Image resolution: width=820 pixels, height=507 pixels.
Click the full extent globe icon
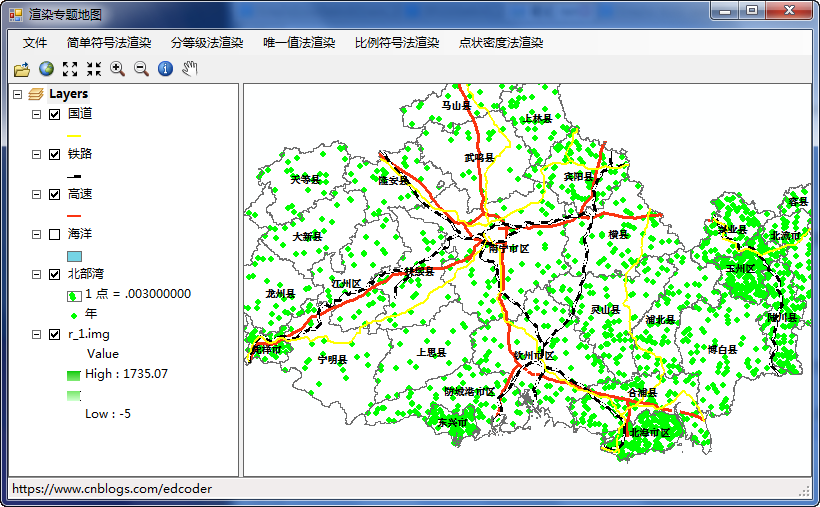click(x=46, y=69)
